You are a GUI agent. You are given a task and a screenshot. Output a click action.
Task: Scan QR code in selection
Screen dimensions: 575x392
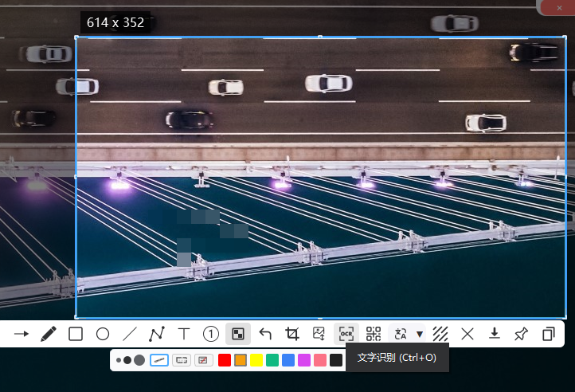pyautogui.click(x=374, y=334)
